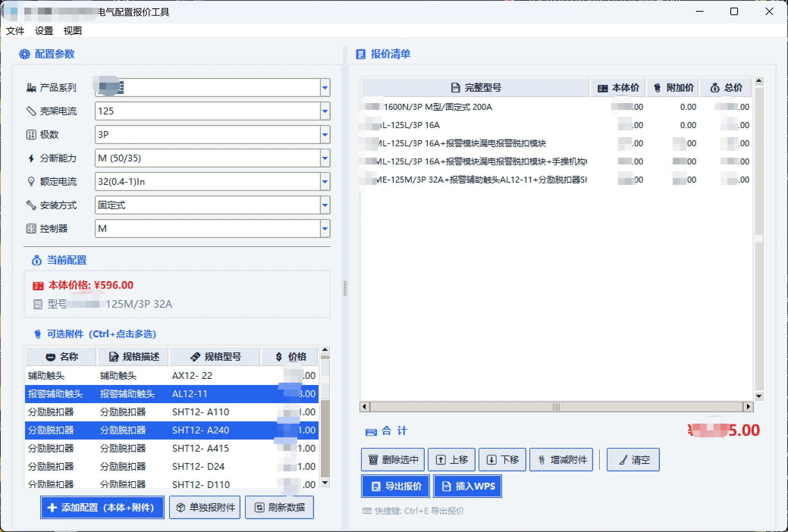Image resolution: width=788 pixels, height=532 pixels.
Task: Open the 设置 menu
Action: click(x=44, y=31)
